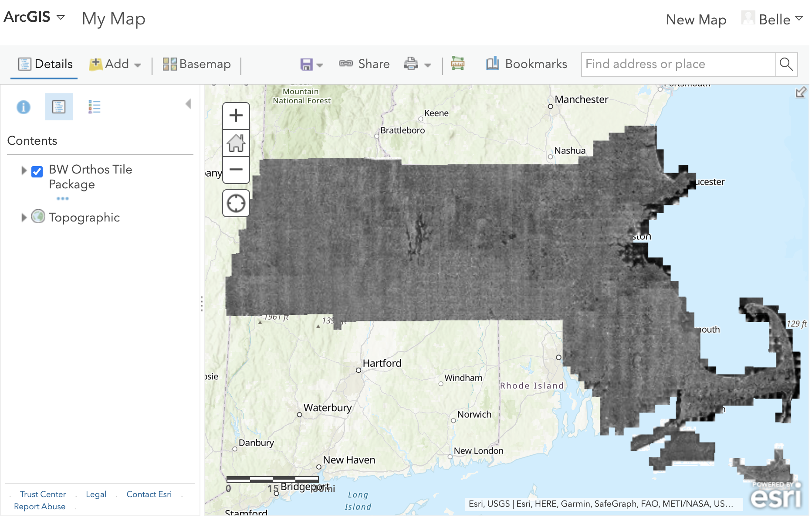Zoom out of the map
The width and height of the screenshot is (812, 518).
click(x=236, y=170)
